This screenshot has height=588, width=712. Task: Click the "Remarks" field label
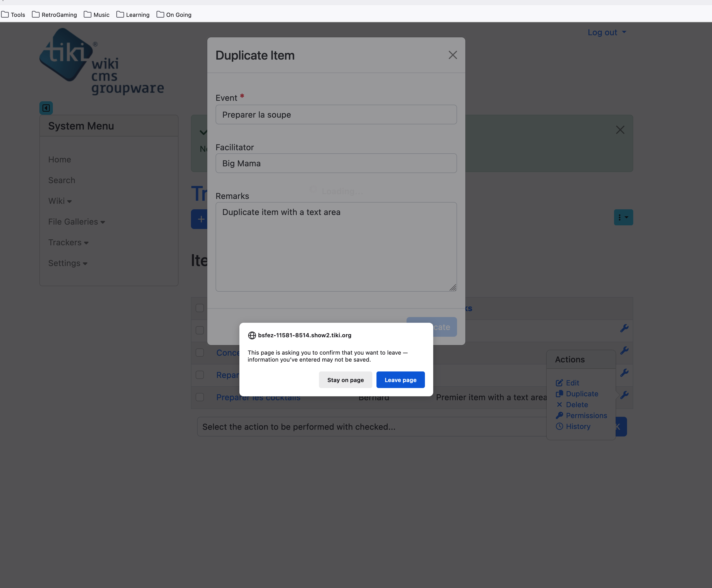[x=232, y=196]
